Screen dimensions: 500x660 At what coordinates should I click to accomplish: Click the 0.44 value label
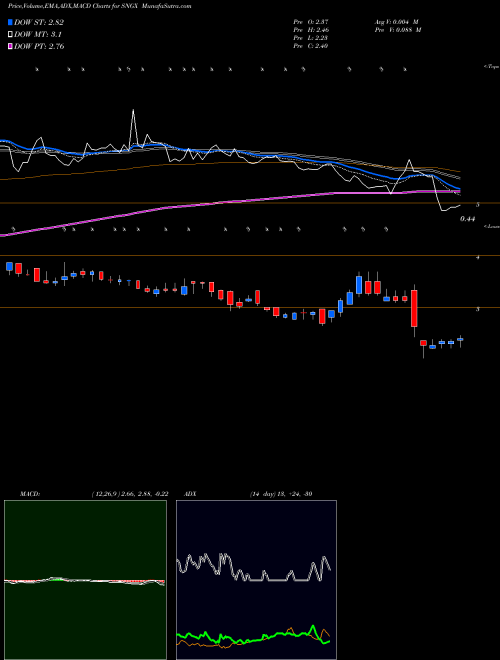[467, 219]
